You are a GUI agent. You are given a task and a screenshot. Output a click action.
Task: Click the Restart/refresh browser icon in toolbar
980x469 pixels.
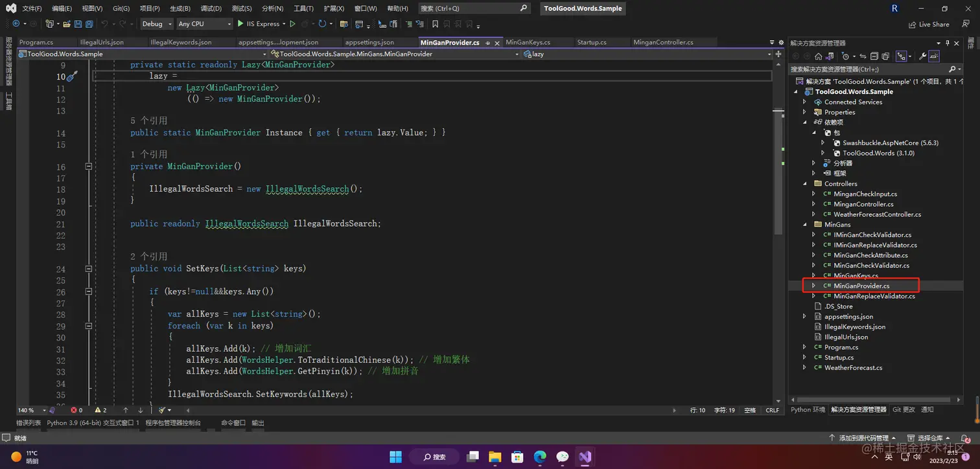point(321,24)
